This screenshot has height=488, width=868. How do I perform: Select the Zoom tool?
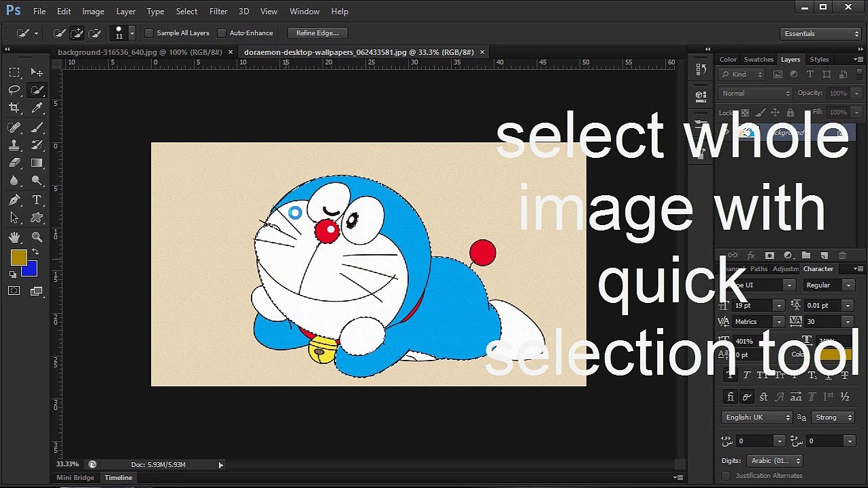pos(37,237)
